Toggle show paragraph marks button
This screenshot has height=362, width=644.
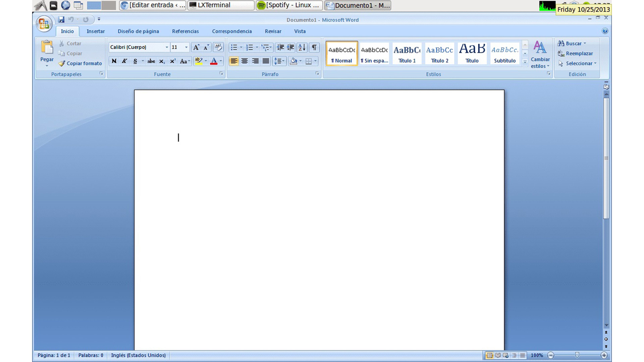point(314,47)
